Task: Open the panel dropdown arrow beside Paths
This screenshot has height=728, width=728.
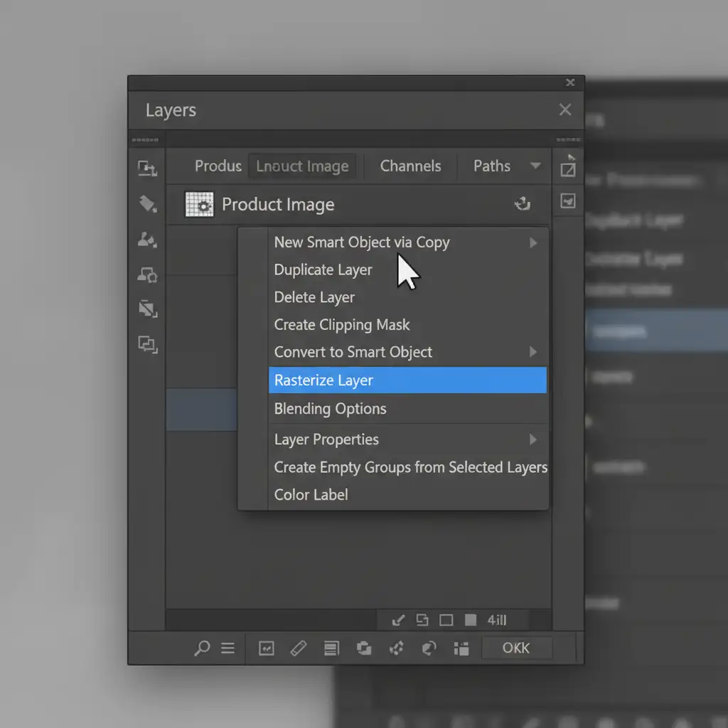Action: (535, 166)
